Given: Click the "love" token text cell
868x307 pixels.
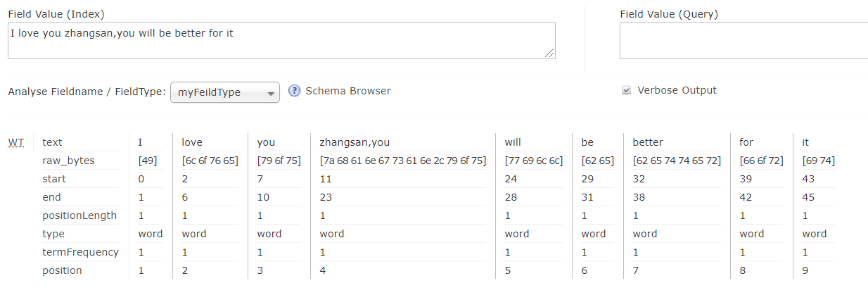Looking at the screenshot, I should [192, 142].
